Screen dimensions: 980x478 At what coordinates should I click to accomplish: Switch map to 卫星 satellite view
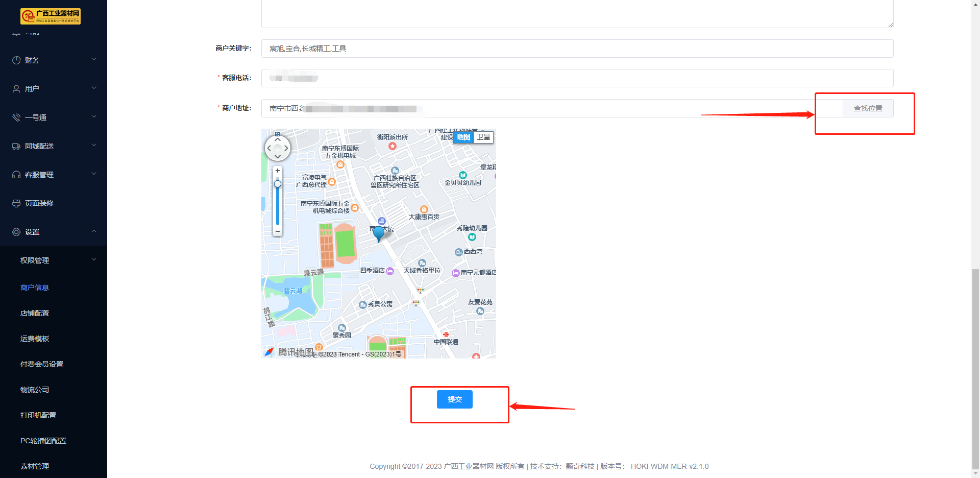pos(483,137)
